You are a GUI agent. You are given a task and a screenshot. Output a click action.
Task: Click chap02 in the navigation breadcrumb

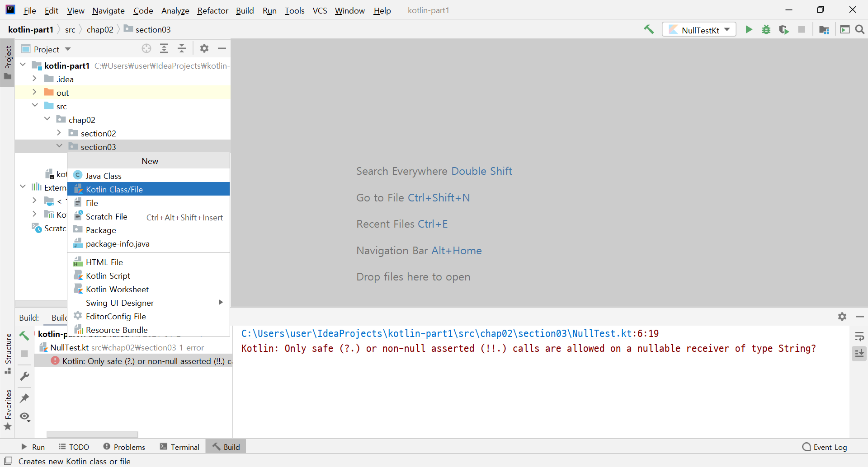[100, 29]
